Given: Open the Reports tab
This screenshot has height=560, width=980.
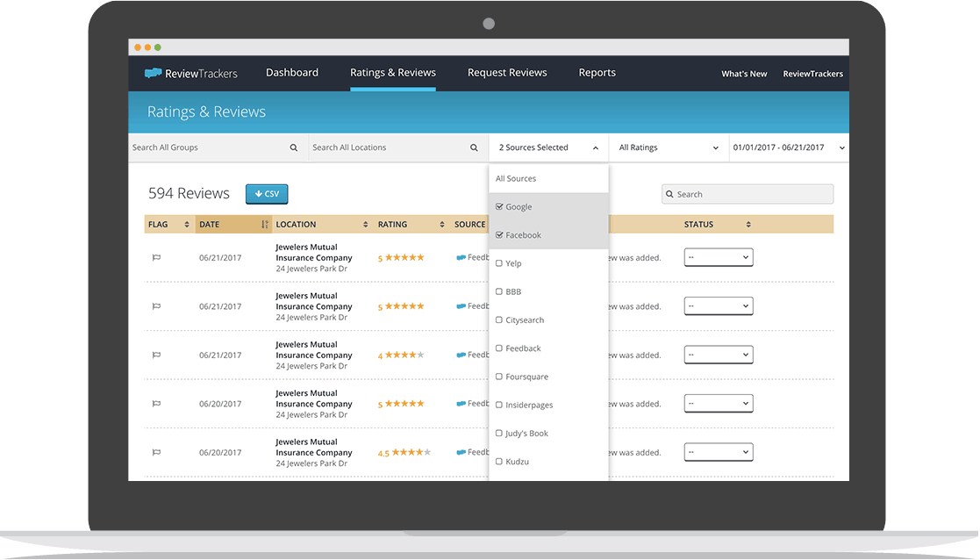Looking at the screenshot, I should 597,73.
